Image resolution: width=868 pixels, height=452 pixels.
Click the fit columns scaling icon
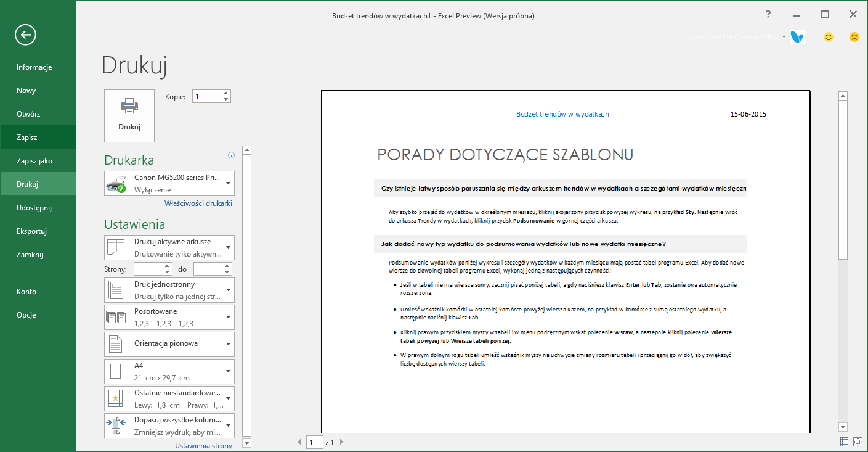(116, 425)
